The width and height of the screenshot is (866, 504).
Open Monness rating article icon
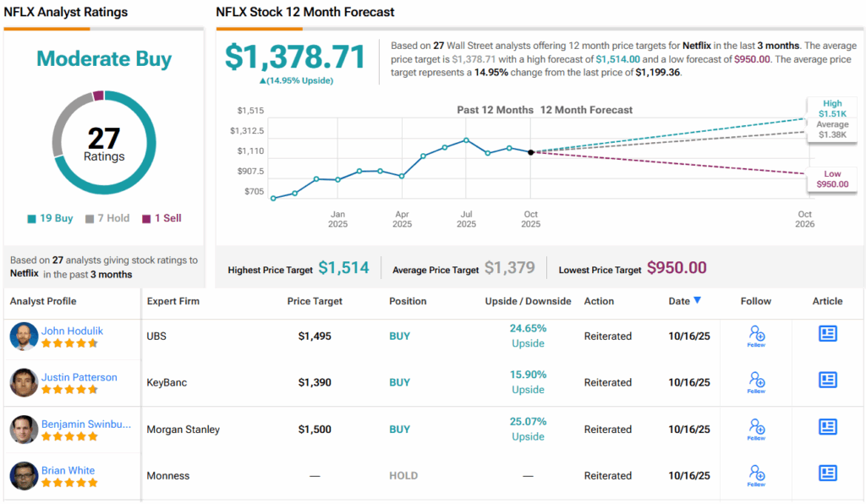(x=827, y=474)
